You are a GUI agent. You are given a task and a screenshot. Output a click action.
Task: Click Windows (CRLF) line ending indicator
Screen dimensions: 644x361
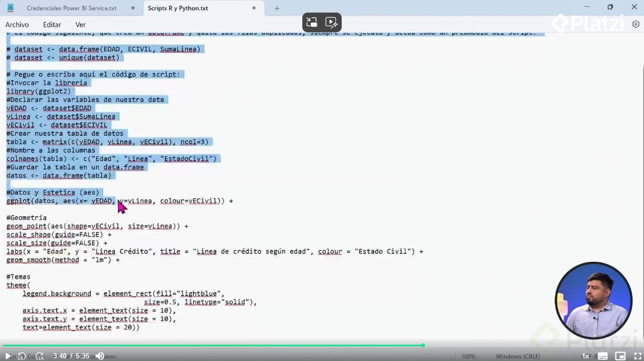(x=518, y=356)
